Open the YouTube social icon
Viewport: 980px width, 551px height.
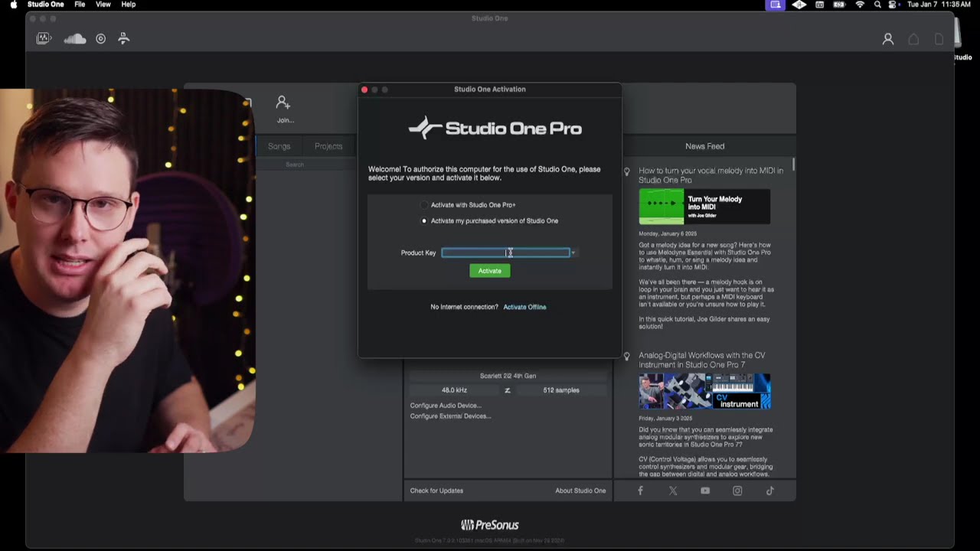(705, 491)
